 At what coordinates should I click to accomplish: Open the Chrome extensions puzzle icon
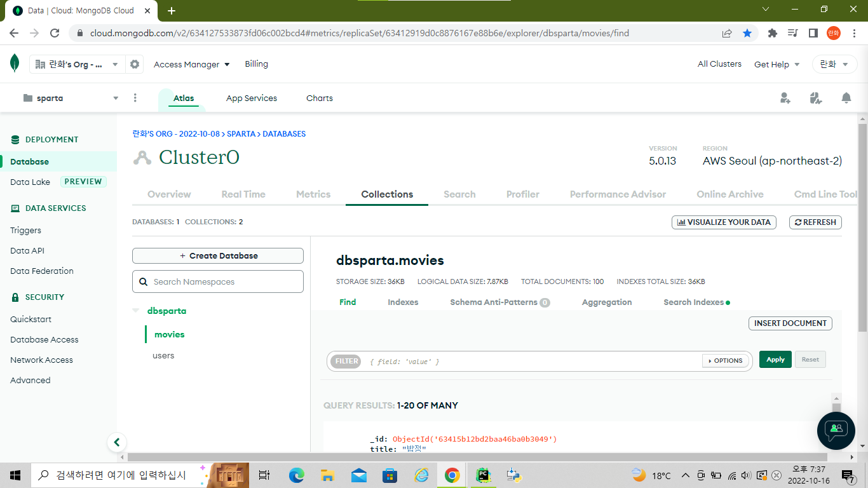point(773,33)
